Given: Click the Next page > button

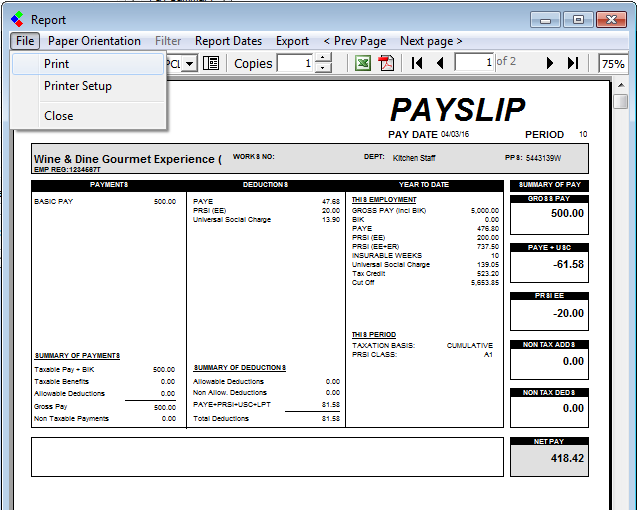Looking at the screenshot, I should 431,41.
